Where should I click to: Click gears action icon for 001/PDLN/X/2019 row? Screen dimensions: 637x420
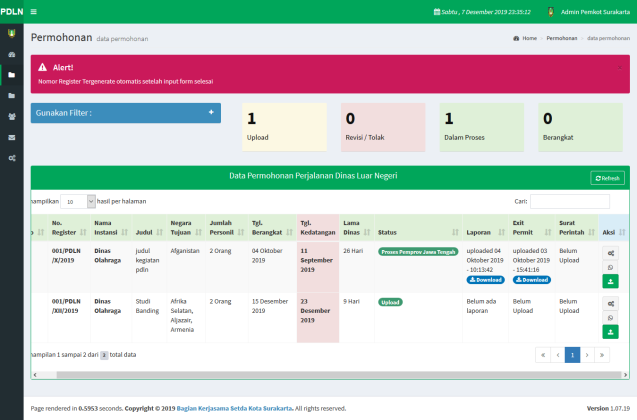tap(610, 253)
